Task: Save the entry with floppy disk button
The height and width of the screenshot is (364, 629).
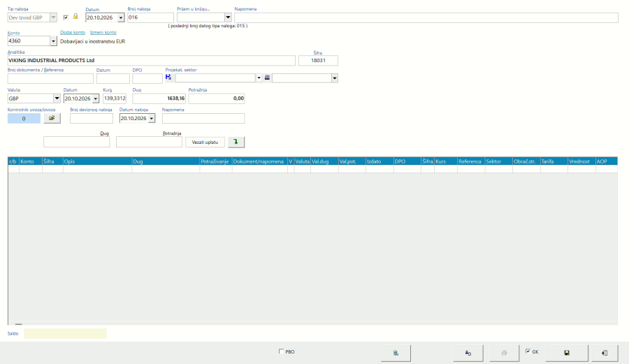Action: coord(566,353)
